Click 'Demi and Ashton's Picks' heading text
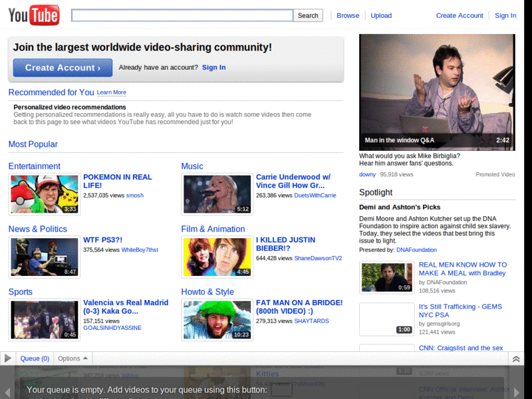 coord(400,207)
